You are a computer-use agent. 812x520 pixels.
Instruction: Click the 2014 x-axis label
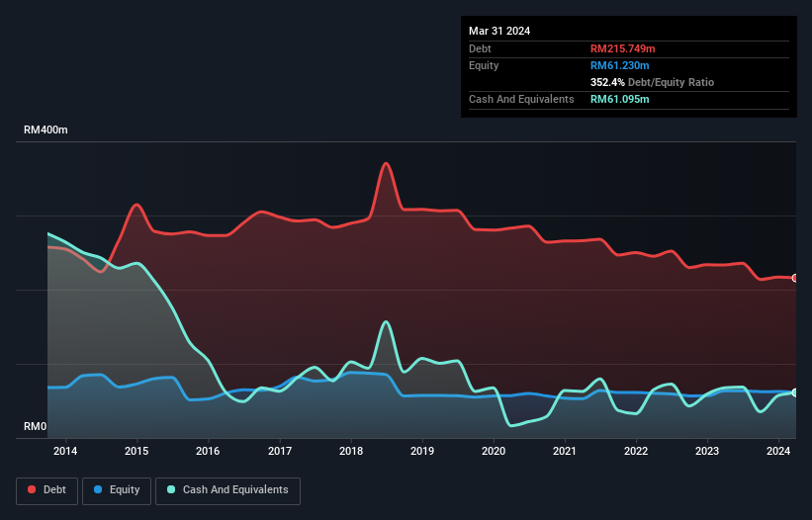coord(65,451)
